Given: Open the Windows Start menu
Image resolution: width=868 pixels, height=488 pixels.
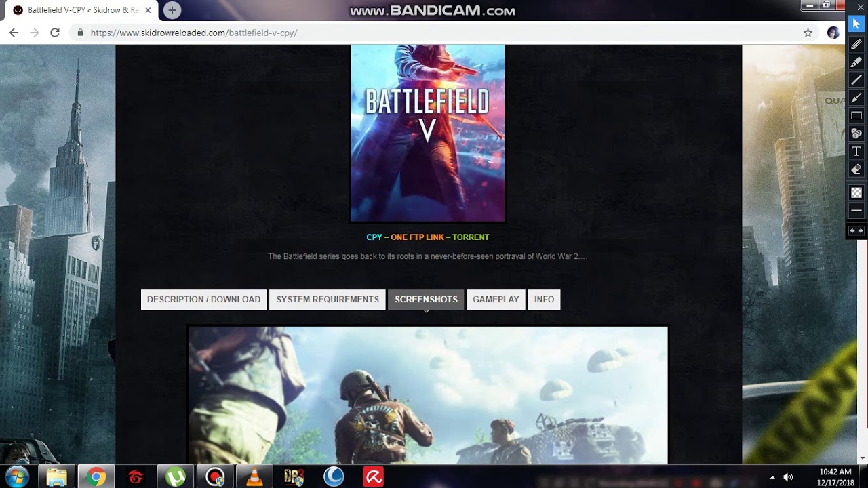Looking at the screenshot, I should tap(16, 476).
